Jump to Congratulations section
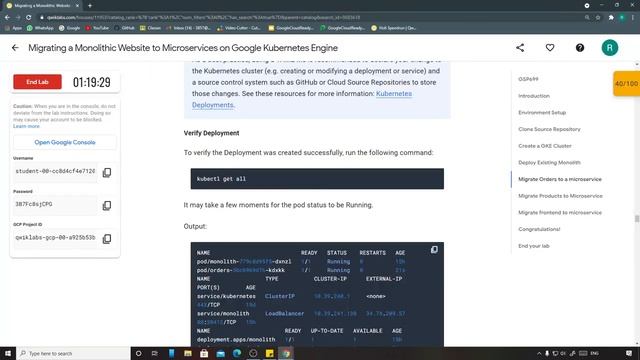 539,229
